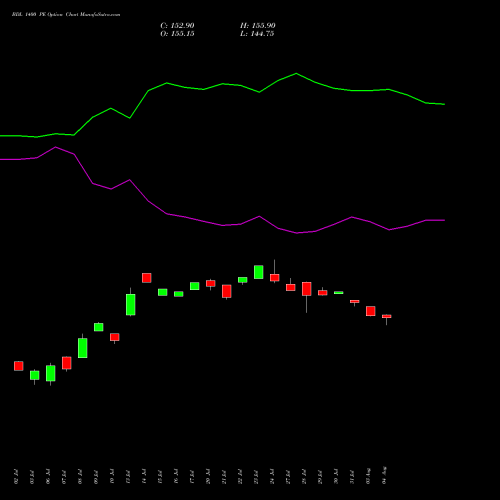The height and width of the screenshot is (500, 500).
Task: Click the chart title text at top left
Action: 66,15
